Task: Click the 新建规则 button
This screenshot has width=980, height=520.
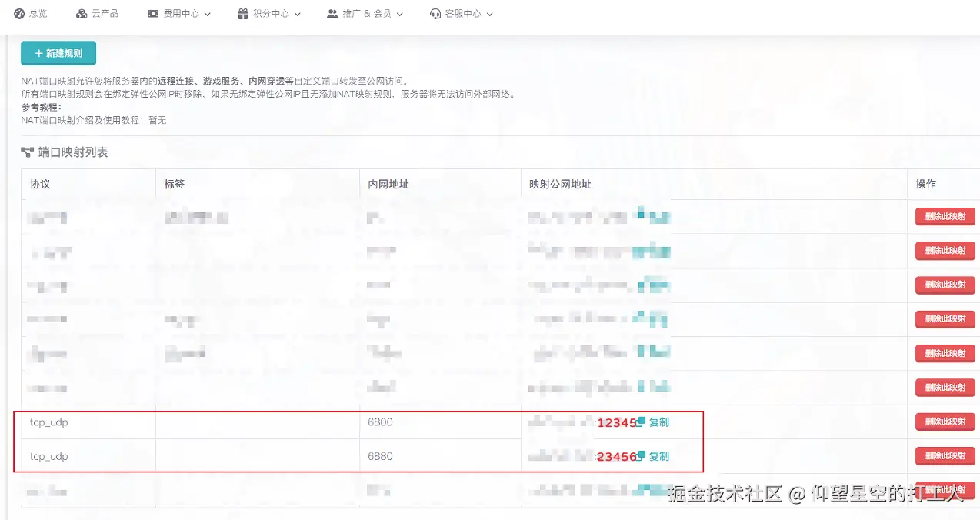Action: click(x=58, y=54)
